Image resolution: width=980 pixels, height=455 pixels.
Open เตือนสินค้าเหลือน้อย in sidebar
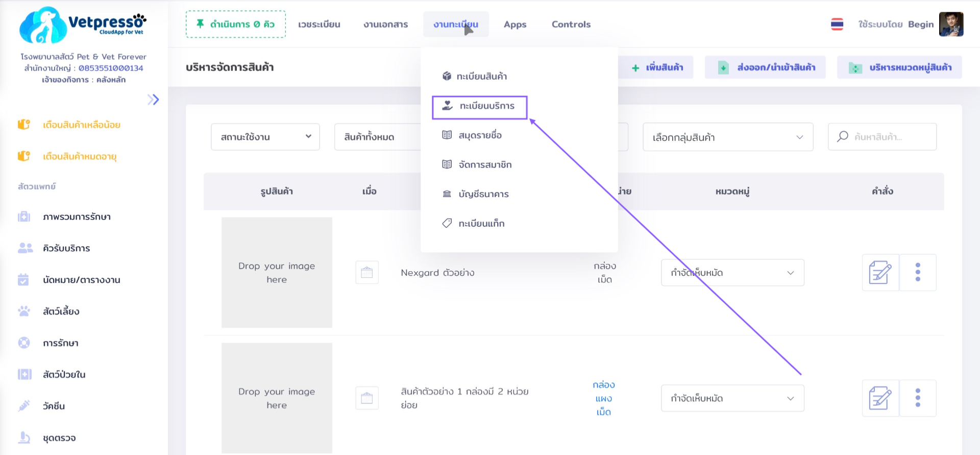[x=81, y=125]
